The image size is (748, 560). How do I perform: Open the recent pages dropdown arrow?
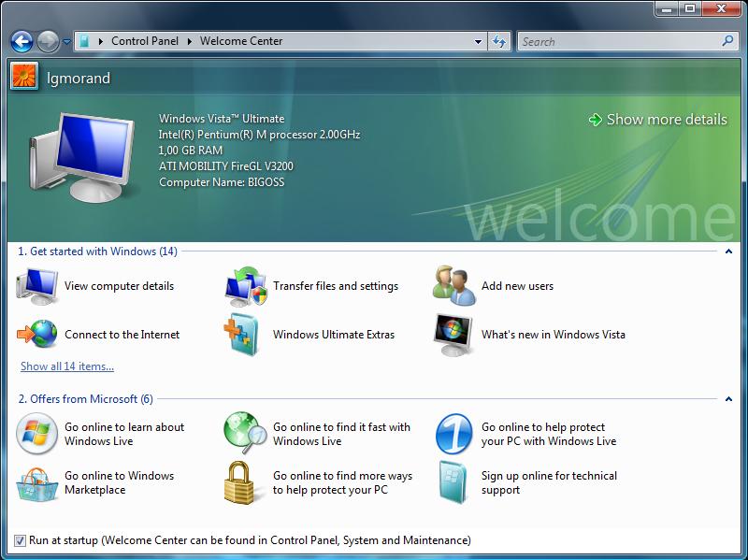point(67,41)
